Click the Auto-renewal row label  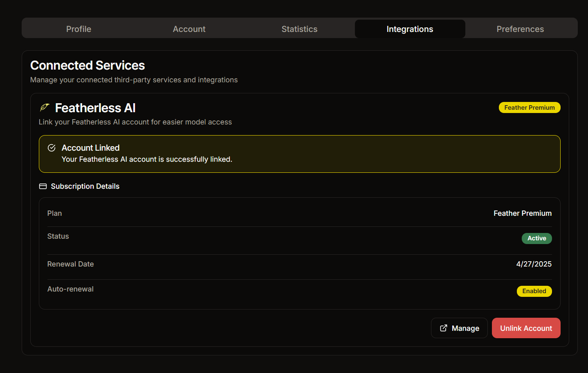coord(70,289)
